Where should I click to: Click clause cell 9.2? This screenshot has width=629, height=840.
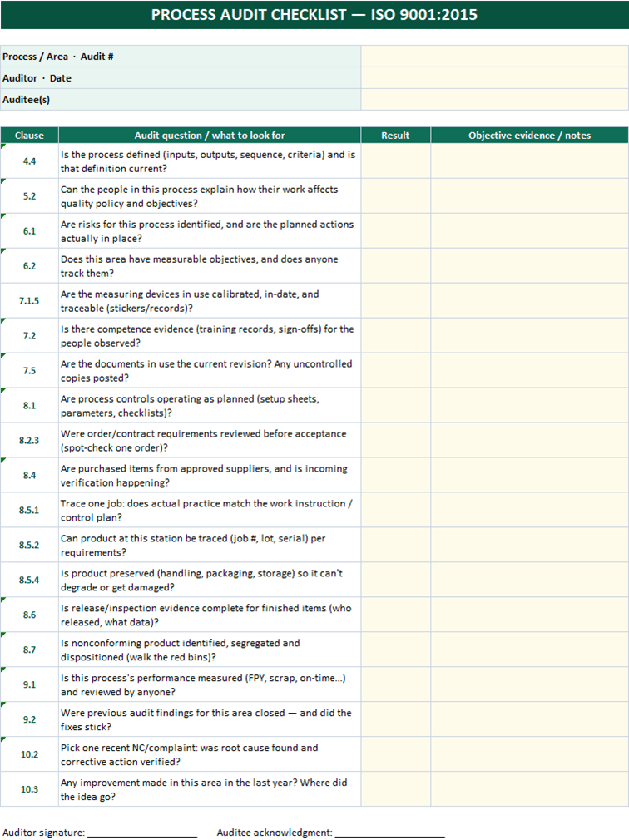point(29,719)
